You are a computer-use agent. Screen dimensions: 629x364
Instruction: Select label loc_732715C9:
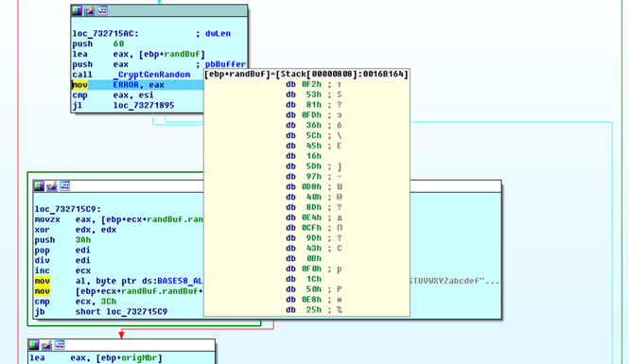tap(68, 209)
